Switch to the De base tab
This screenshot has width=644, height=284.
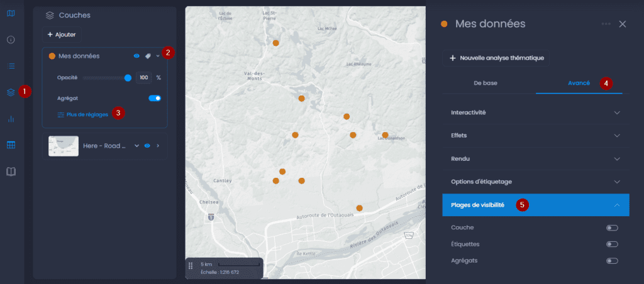coord(486,83)
